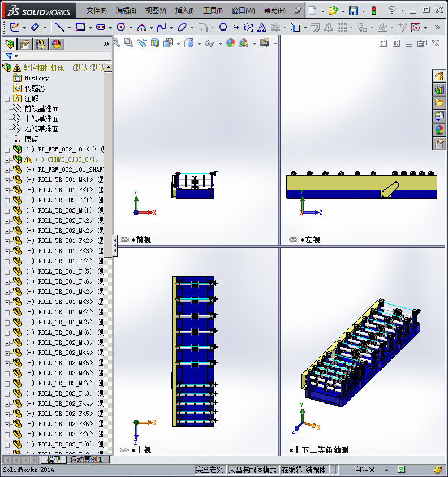Select the Ellipse sketch tool

(182, 27)
